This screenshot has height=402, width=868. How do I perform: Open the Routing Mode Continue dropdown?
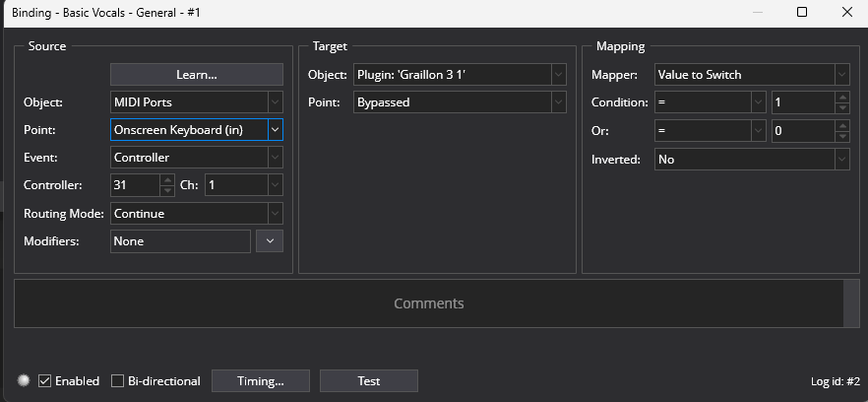[197, 214]
